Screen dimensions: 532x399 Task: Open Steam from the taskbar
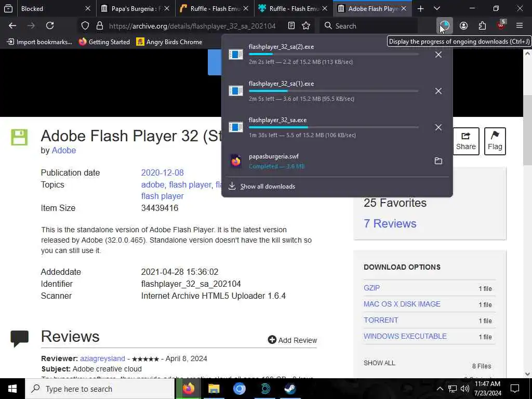(x=290, y=389)
